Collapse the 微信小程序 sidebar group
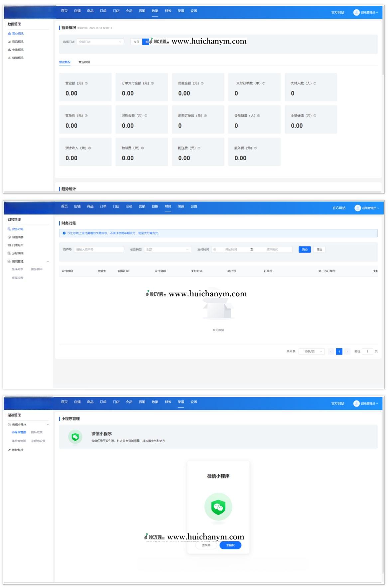This screenshot has height=588, width=389. 48,425
